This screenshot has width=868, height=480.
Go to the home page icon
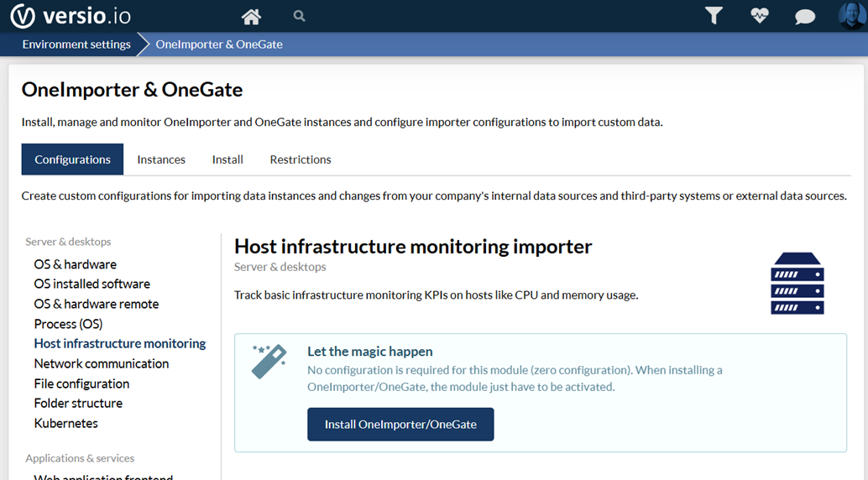[x=251, y=17]
